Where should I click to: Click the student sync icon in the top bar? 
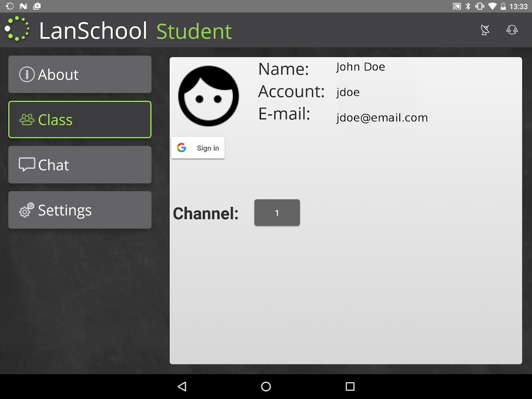pos(512,30)
